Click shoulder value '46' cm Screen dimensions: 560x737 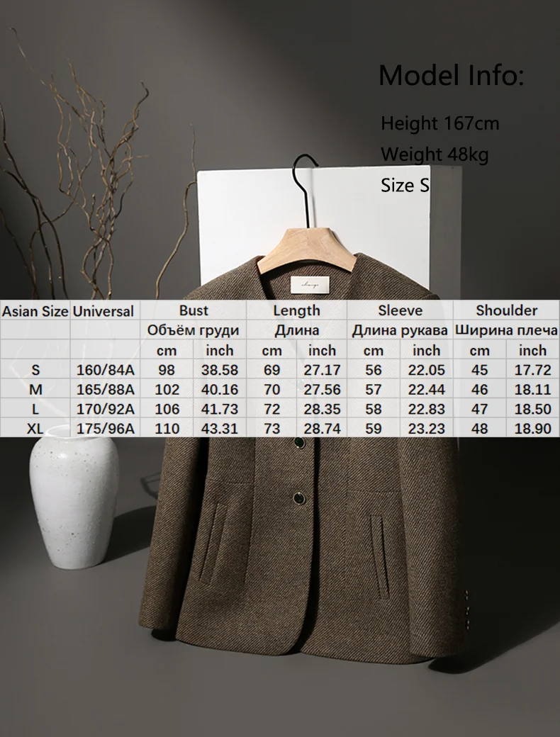tap(480, 390)
